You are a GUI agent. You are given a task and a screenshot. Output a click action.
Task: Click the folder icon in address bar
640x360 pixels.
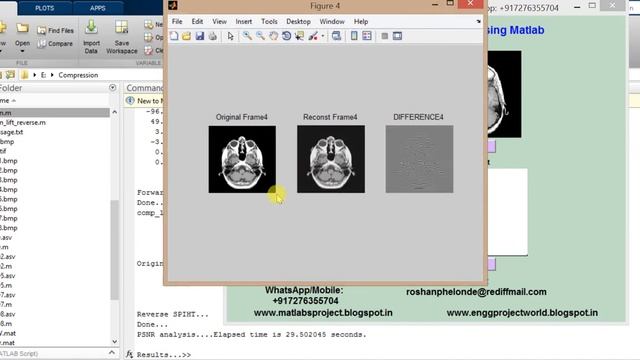point(25,75)
